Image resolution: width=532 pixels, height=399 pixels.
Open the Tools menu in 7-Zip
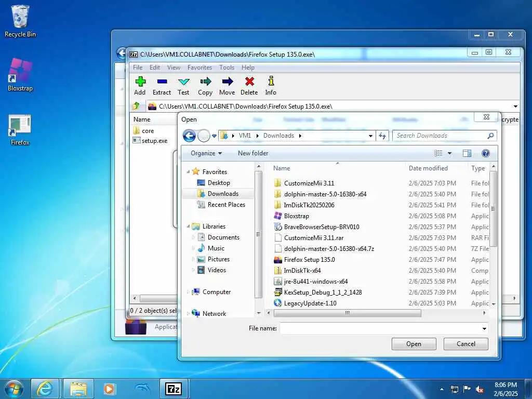227,68
